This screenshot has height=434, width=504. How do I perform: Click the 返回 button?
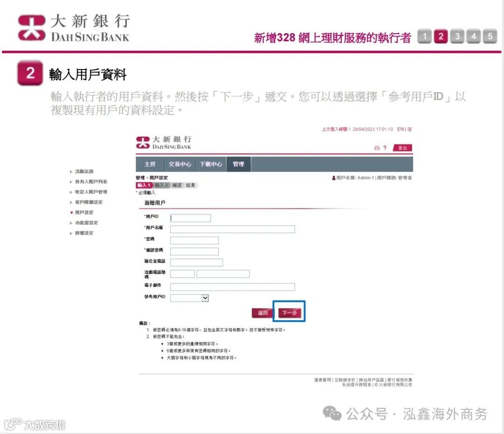point(263,313)
